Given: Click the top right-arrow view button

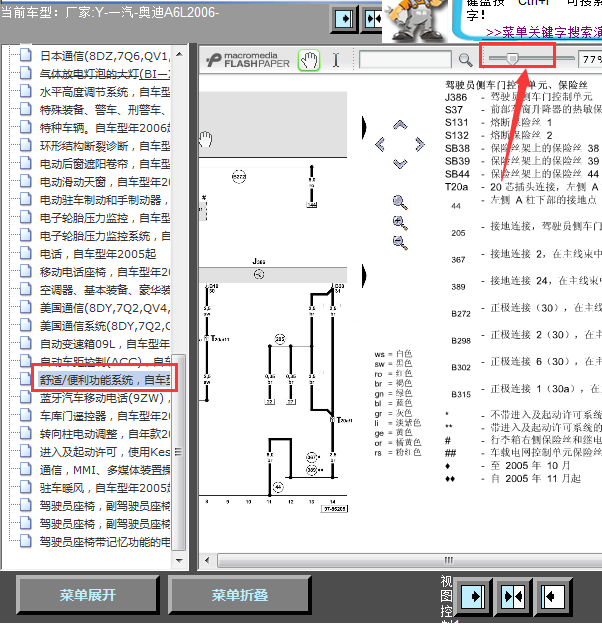Looking at the screenshot, I should (344, 19).
